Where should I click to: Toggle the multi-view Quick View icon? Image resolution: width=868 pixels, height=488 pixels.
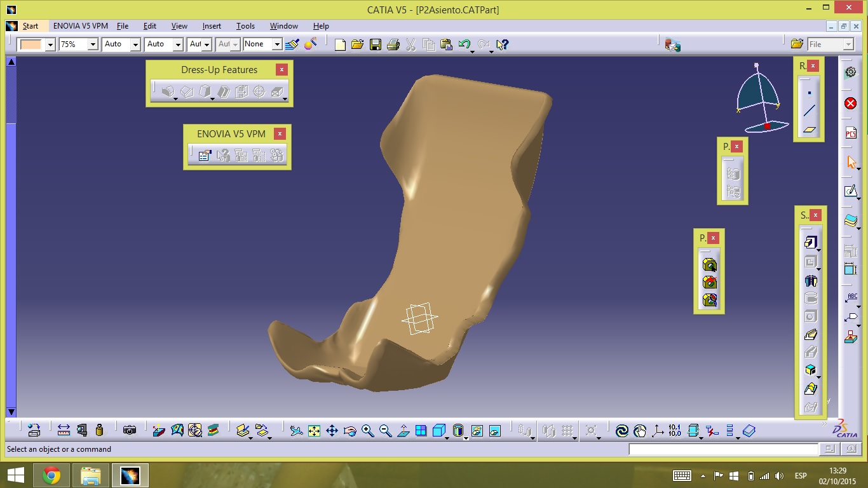pos(421,431)
